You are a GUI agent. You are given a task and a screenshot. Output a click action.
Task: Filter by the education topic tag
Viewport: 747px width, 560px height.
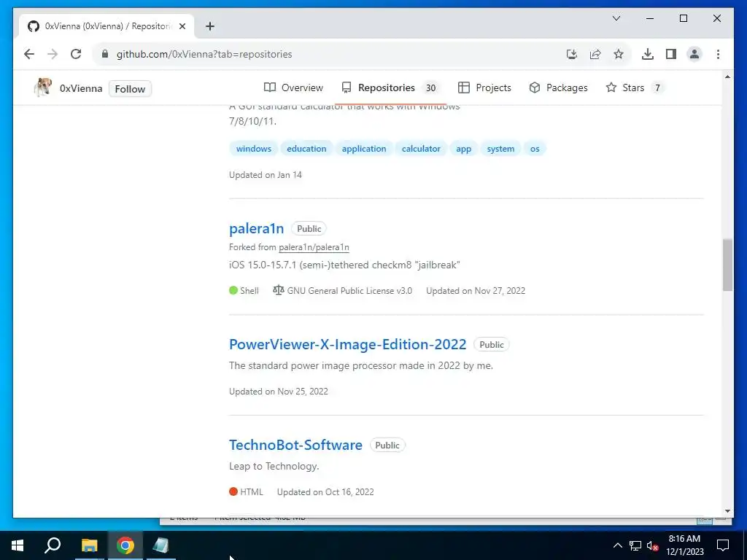point(306,149)
